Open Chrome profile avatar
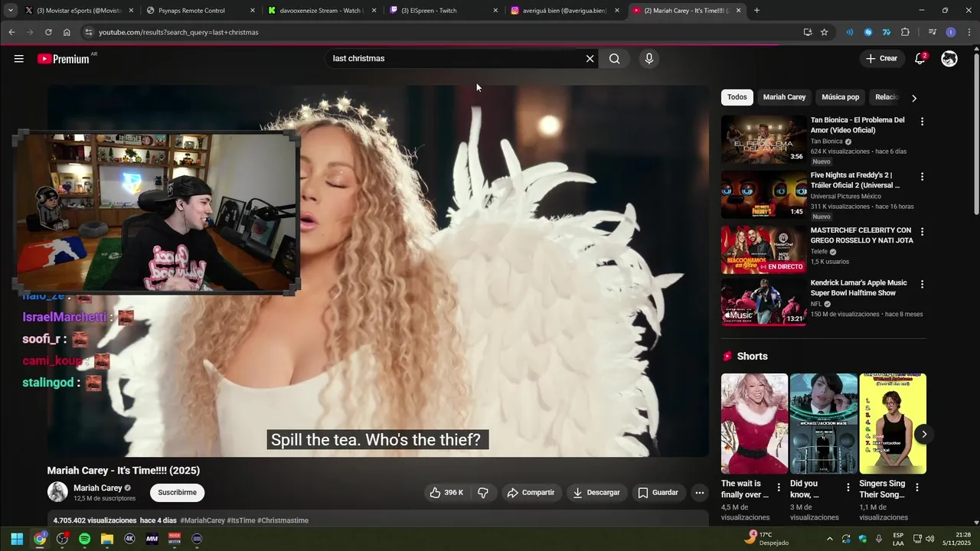The image size is (980, 551). (950, 32)
